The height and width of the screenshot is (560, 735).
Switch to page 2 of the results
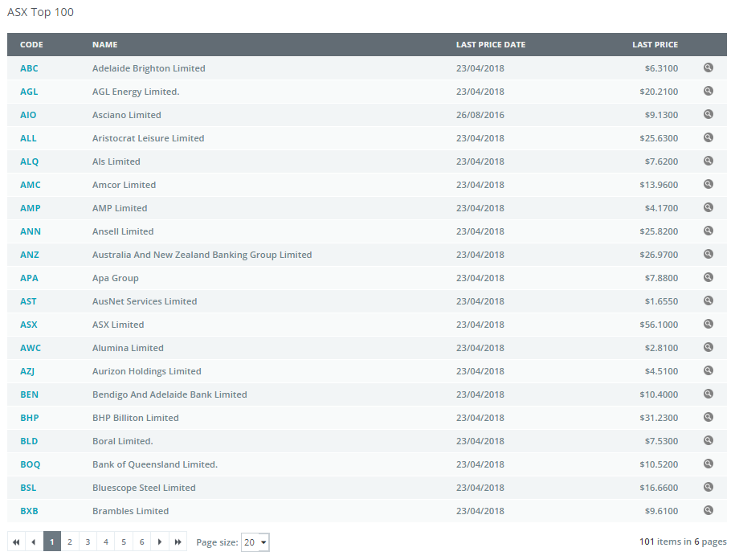[70, 542]
